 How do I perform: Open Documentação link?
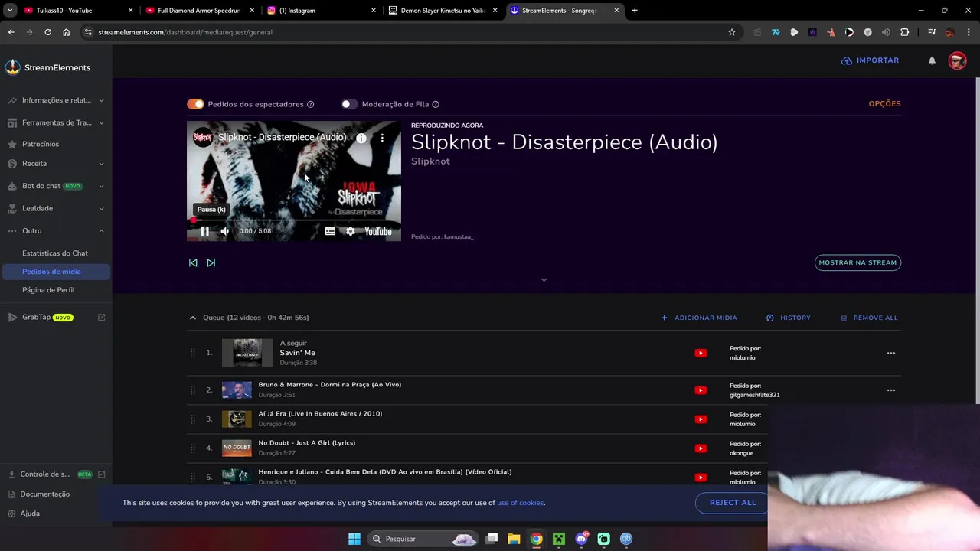(44, 494)
